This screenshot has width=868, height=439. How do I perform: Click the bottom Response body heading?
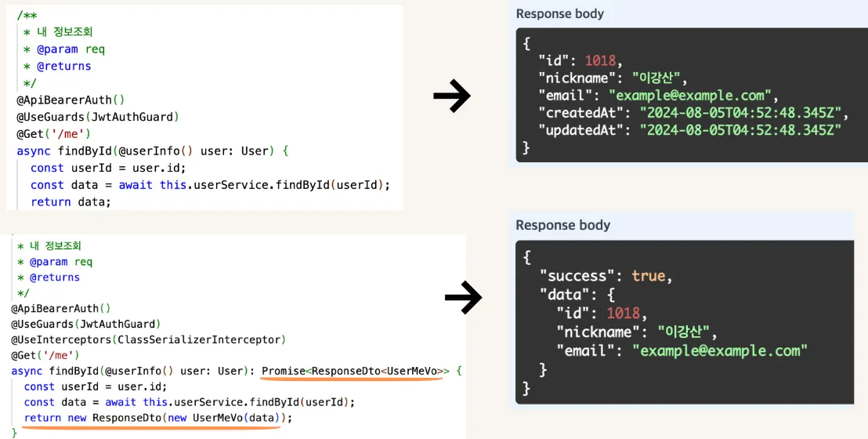tap(562, 225)
